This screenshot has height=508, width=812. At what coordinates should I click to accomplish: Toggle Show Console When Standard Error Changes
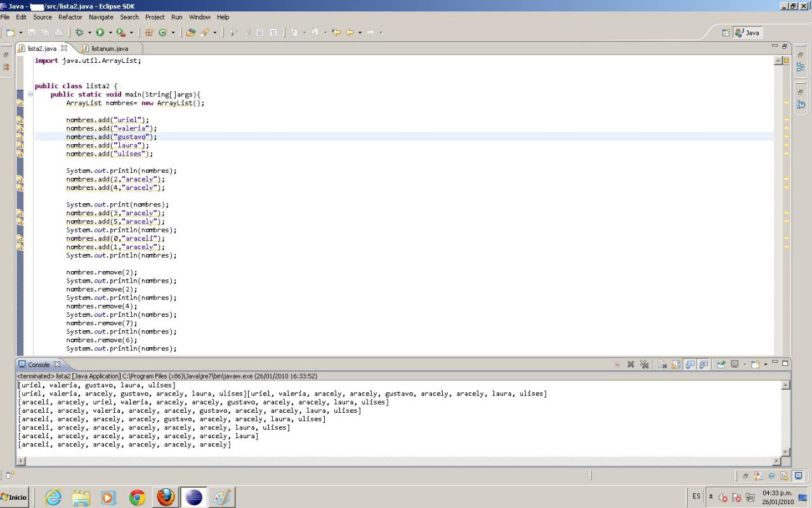tap(704, 364)
